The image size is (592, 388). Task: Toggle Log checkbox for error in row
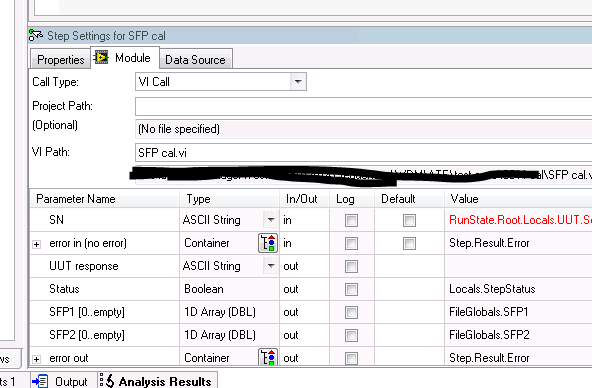351,243
